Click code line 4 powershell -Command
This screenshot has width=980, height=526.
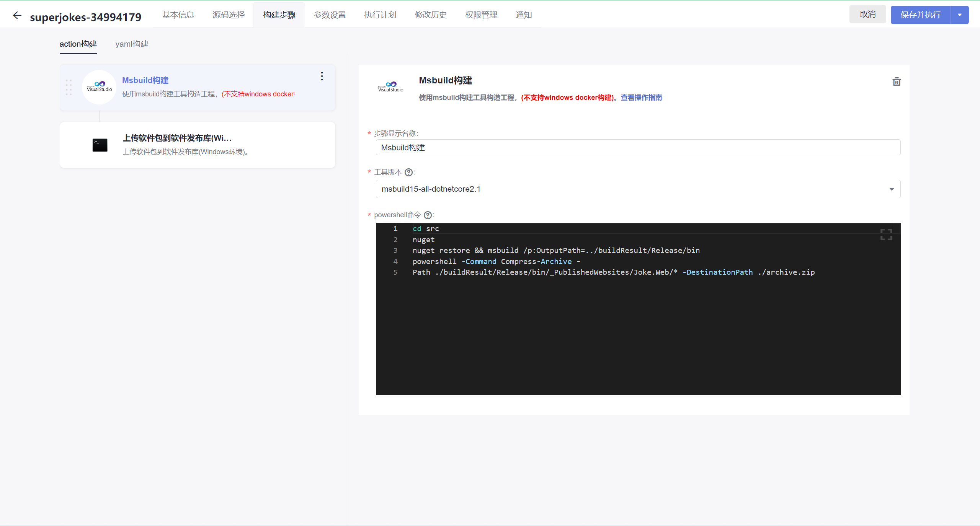(x=496, y=262)
